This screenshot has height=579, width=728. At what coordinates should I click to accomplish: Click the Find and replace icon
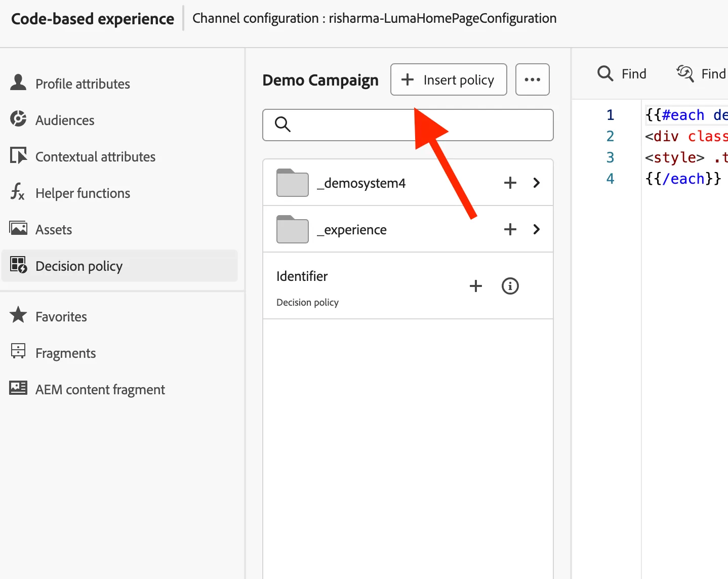tap(685, 73)
